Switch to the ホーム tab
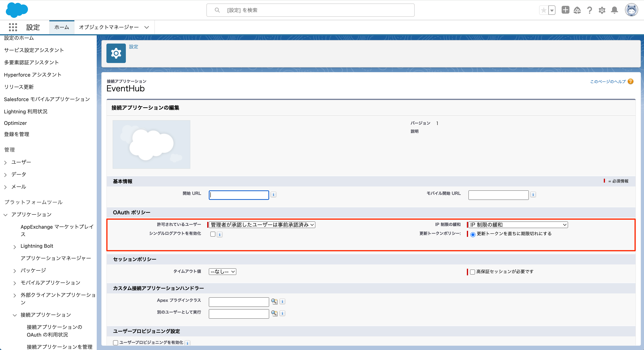 [62, 27]
